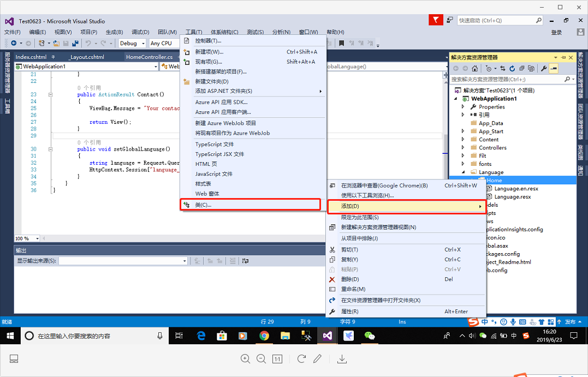Collapse the setGlobalLanguage method outline box
The image size is (588, 377).
50,149
